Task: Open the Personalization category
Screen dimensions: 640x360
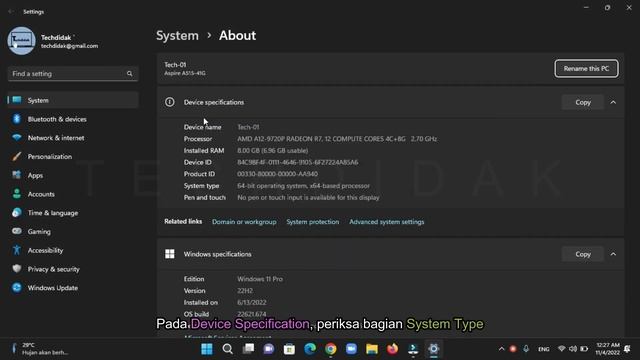Action: pyautogui.click(x=73, y=156)
